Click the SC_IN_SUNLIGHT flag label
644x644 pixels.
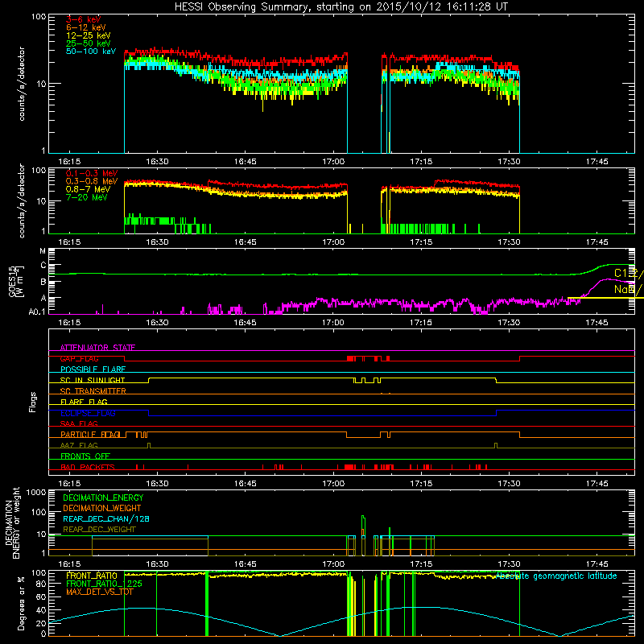click(93, 380)
